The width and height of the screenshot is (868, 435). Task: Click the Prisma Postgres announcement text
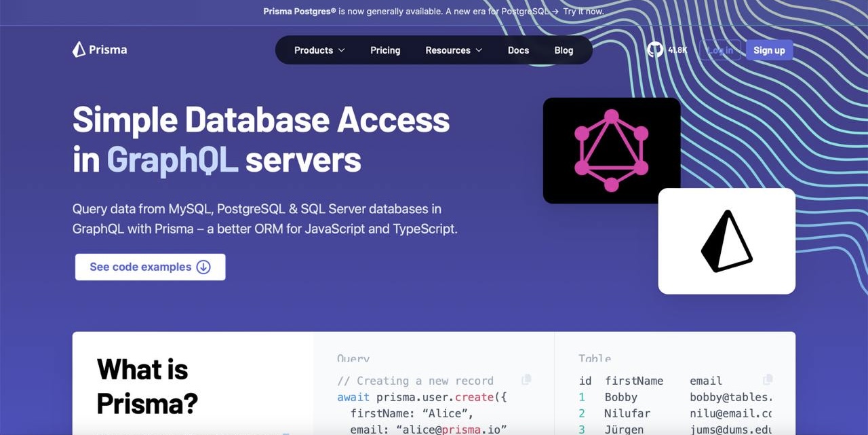click(x=406, y=12)
